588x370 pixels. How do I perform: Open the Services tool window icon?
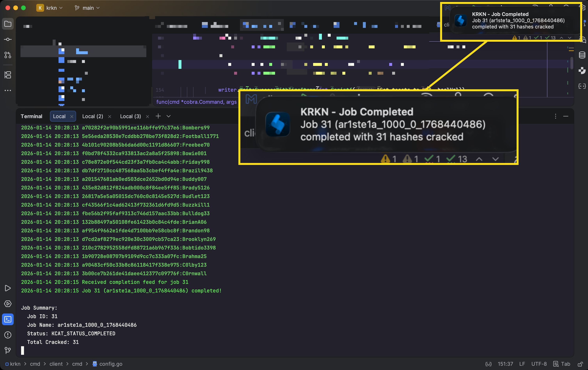click(8, 304)
